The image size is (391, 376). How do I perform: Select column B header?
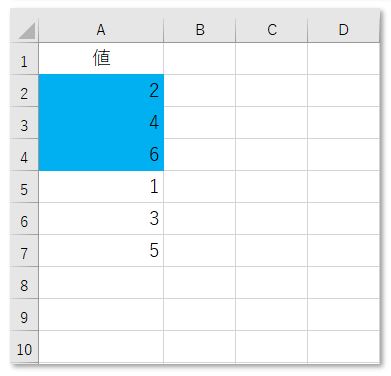(200, 30)
